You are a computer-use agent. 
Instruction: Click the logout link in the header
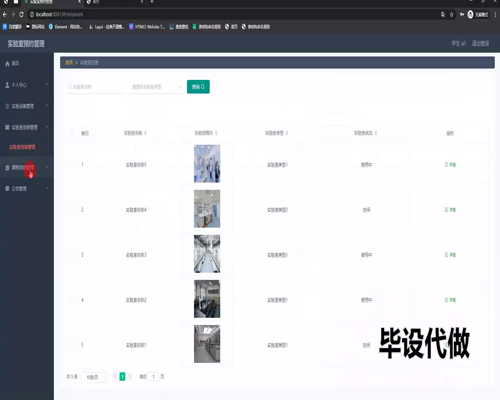pos(481,44)
